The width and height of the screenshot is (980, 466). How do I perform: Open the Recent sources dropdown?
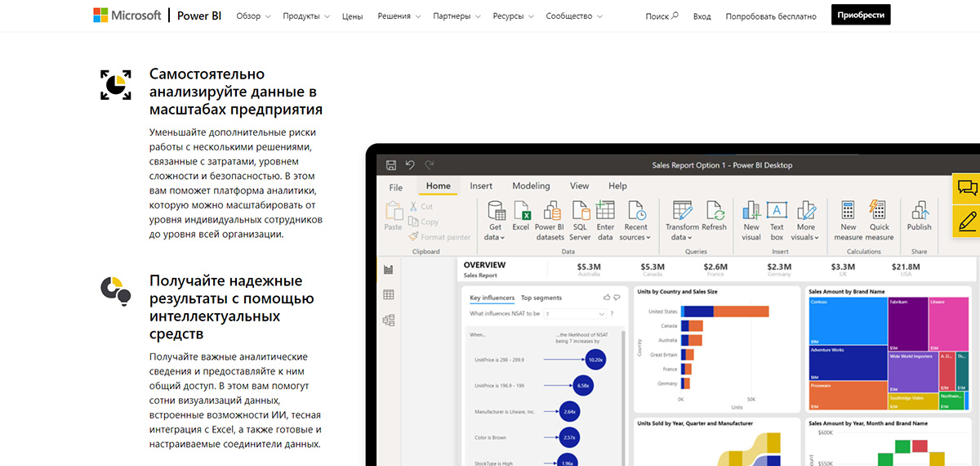(x=635, y=221)
